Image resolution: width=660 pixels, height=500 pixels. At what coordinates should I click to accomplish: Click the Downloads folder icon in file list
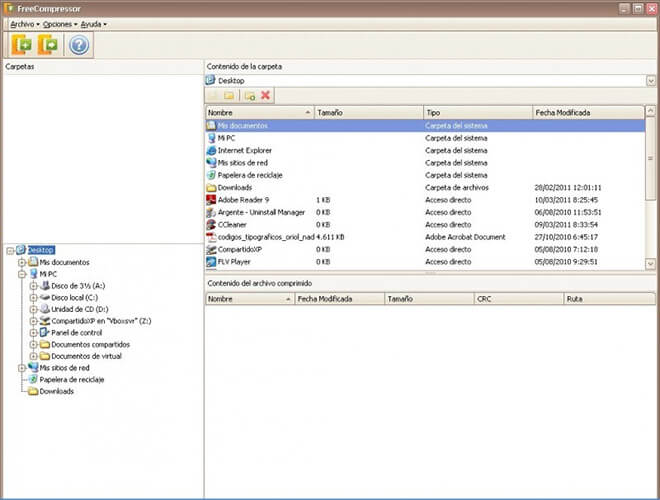click(211, 188)
